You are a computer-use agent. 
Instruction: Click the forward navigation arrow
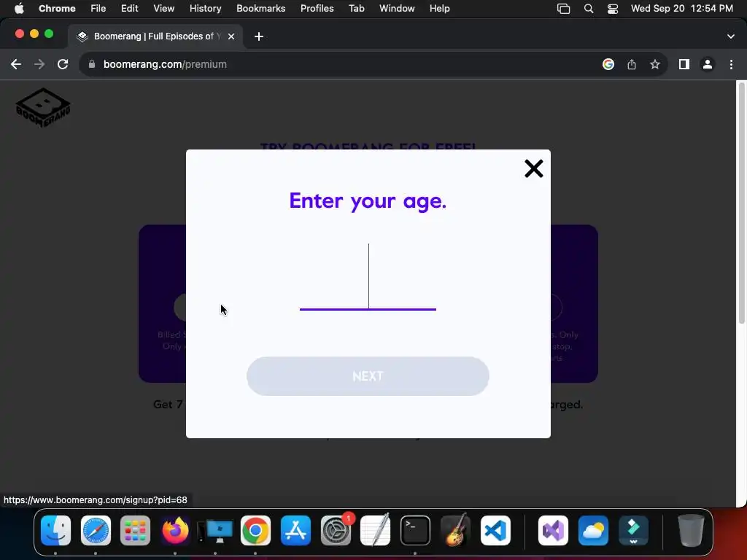[39, 64]
